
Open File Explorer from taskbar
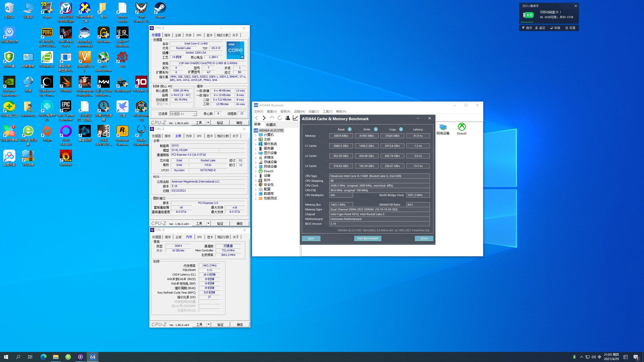pyautogui.click(x=56, y=357)
